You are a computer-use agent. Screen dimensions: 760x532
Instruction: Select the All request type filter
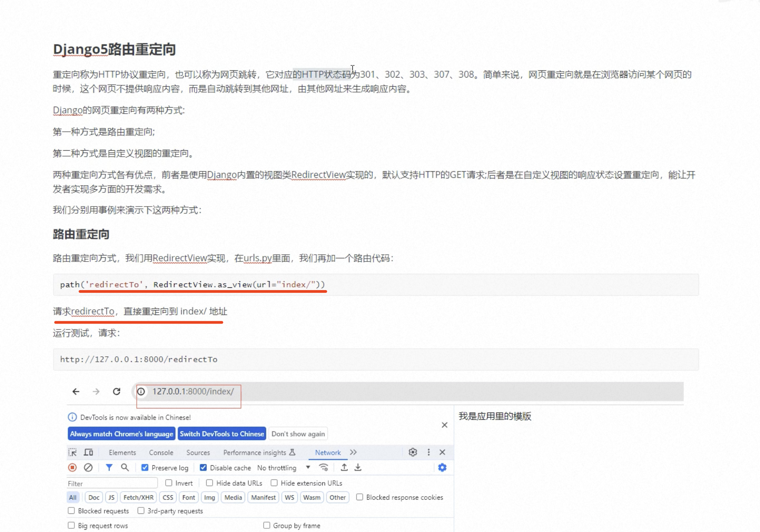[x=73, y=498]
